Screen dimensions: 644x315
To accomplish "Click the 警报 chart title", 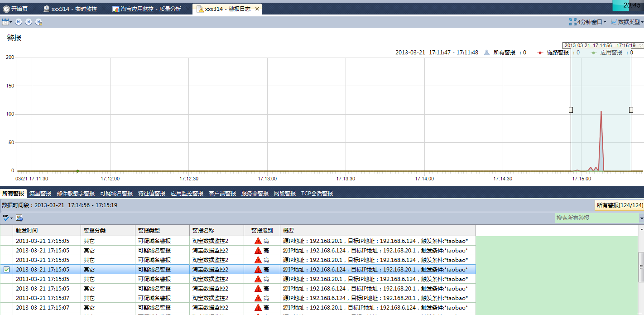I will click(x=14, y=38).
